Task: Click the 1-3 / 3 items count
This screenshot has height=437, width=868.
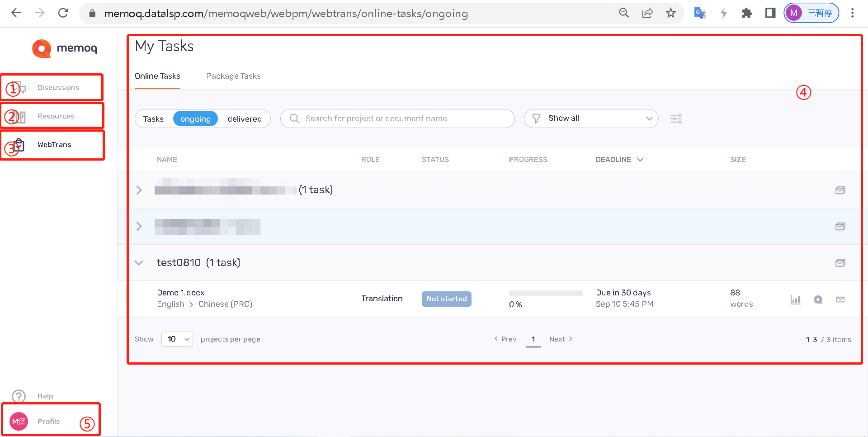Action: (828, 339)
